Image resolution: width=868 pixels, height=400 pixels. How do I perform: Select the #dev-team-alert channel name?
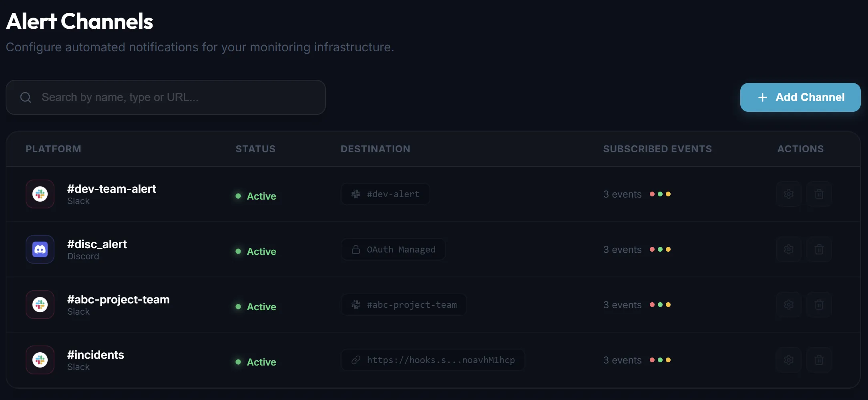coord(112,189)
